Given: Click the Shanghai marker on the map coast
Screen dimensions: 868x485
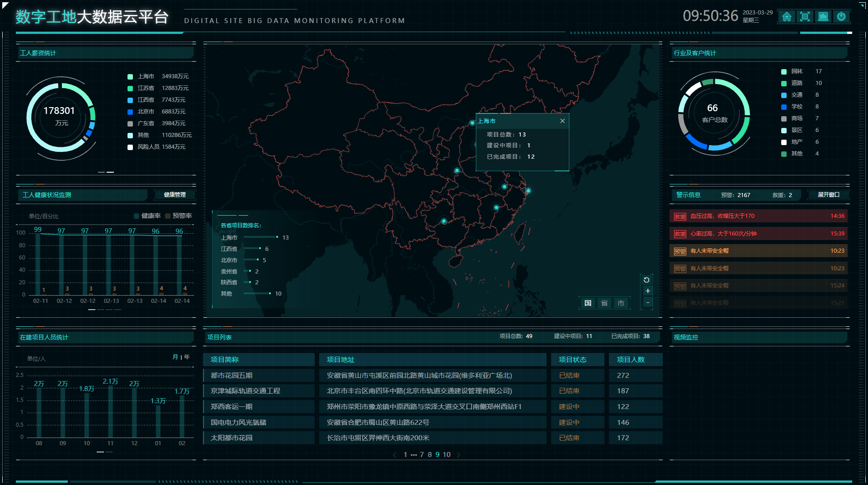Looking at the screenshot, I should click(x=528, y=191).
